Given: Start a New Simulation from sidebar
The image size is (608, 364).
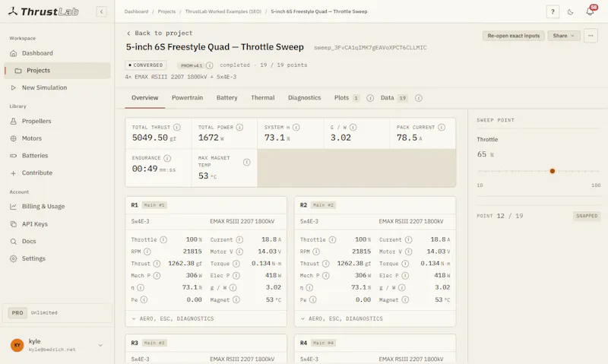Looking at the screenshot, I should pyautogui.click(x=58, y=87).
